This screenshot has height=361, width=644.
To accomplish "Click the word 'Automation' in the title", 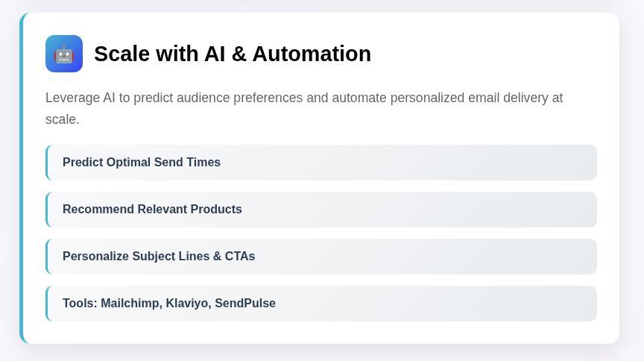I will (312, 54).
